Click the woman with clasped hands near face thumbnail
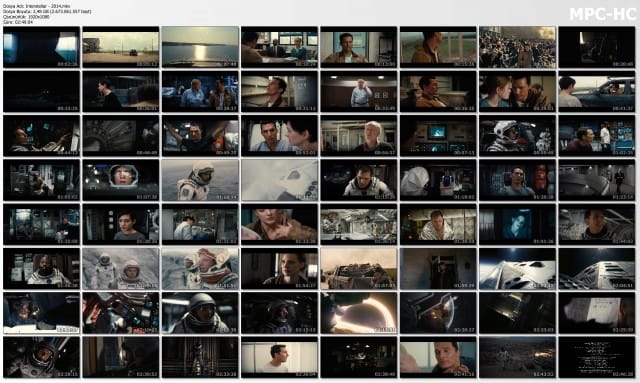Image resolution: width=640 pixels, height=383 pixels. [280, 225]
